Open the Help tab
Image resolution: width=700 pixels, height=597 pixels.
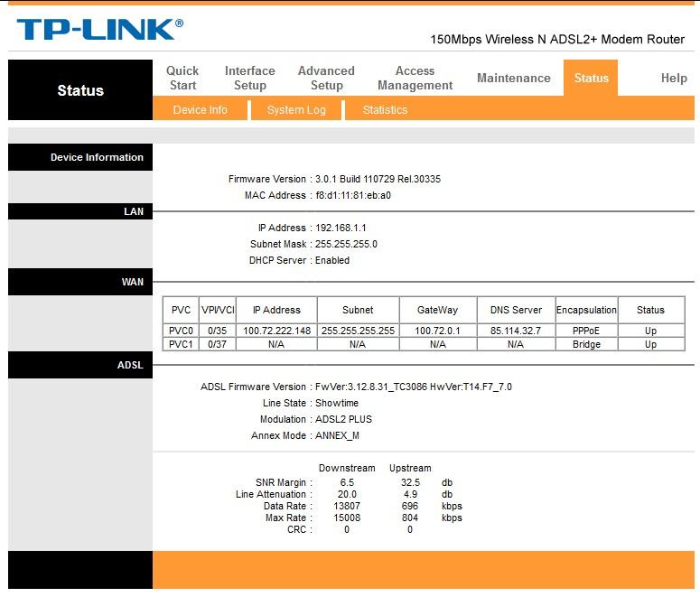tap(674, 79)
